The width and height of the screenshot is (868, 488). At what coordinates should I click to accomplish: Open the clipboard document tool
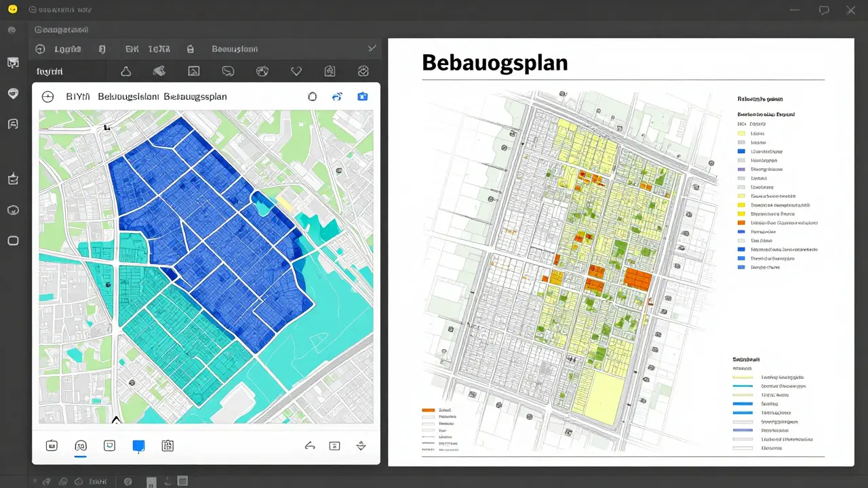(x=330, y=70)
